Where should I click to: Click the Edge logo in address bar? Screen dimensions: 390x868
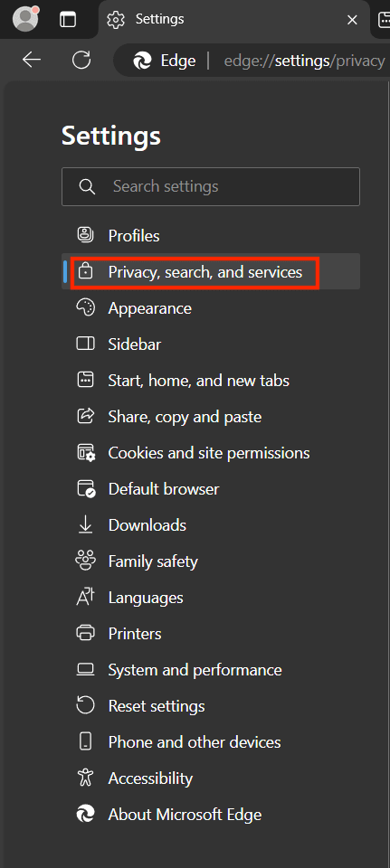coord(143,61)
